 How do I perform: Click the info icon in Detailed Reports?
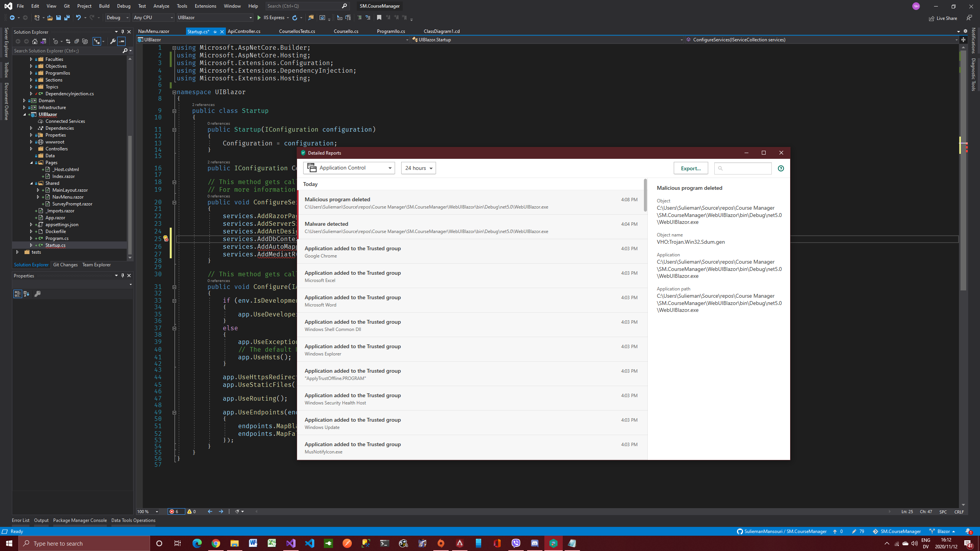781,168
